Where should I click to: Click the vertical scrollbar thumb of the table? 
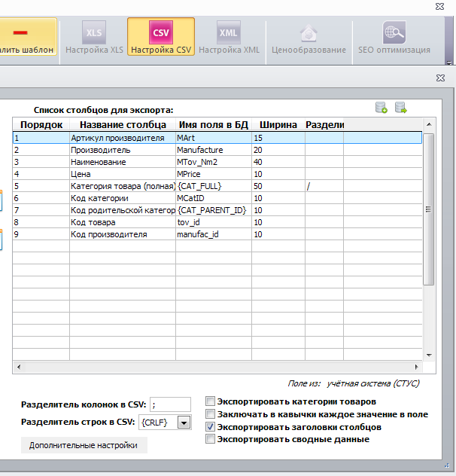point(428,209)
